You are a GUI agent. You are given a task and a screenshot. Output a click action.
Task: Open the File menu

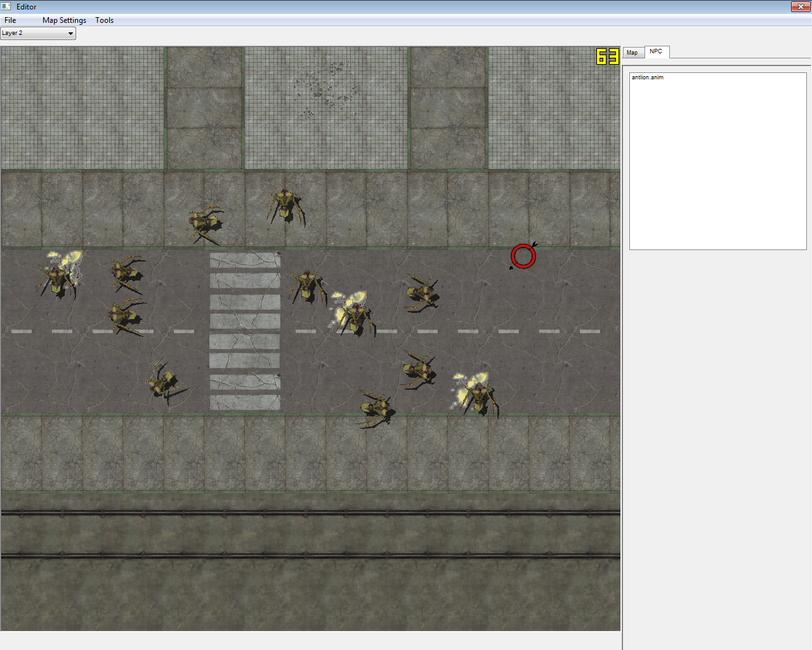pyautogui.click(x=10, y=20)
